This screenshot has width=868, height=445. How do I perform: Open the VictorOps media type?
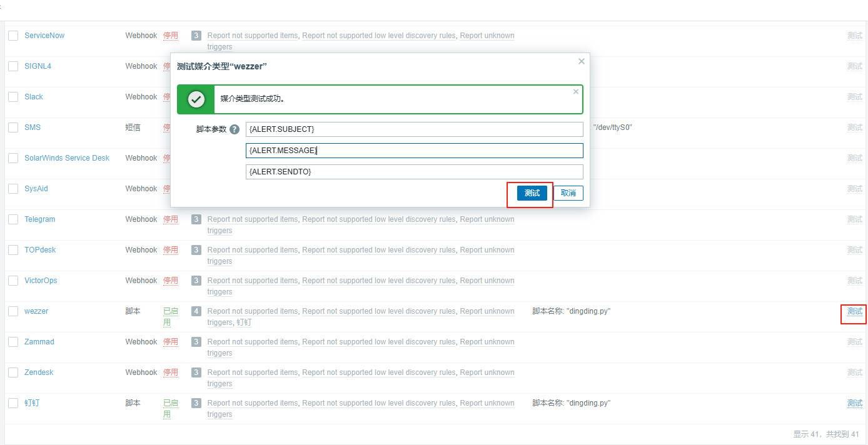tap(41, 281)
